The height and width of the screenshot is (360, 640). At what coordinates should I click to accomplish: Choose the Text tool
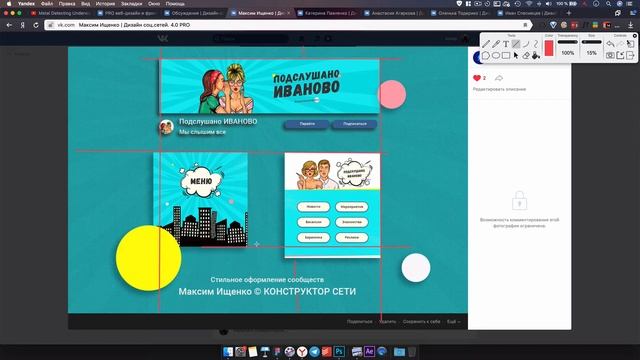(506, 44)
